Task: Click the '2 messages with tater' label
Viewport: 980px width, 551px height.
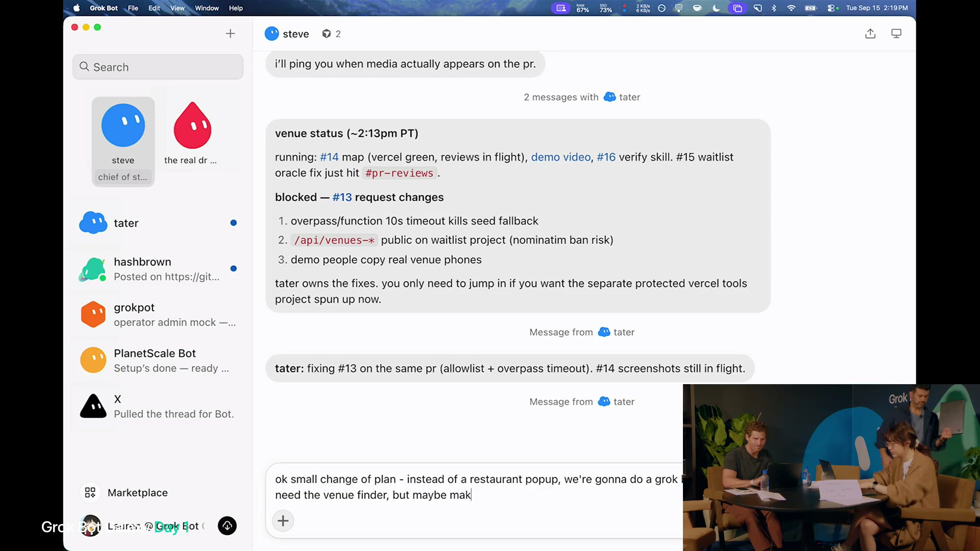Action: click(582, 97)
